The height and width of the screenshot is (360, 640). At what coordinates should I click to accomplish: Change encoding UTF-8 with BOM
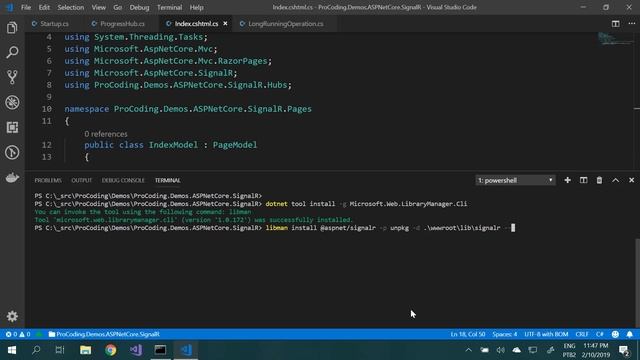(546, 334)
